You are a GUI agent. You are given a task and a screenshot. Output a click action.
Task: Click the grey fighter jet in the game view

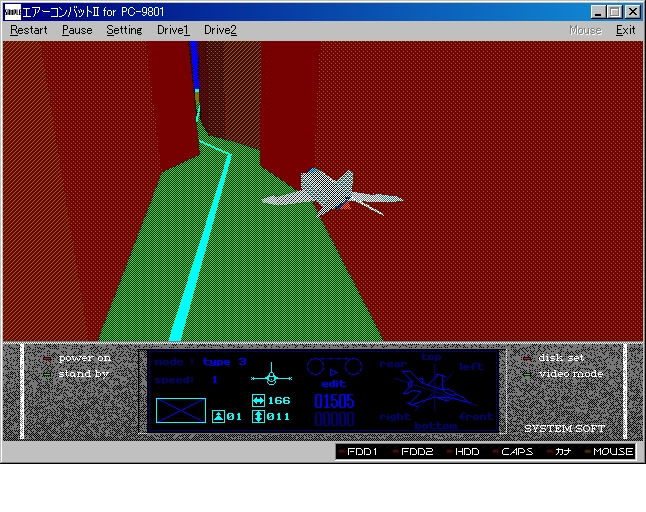click(x=332, y=193)
